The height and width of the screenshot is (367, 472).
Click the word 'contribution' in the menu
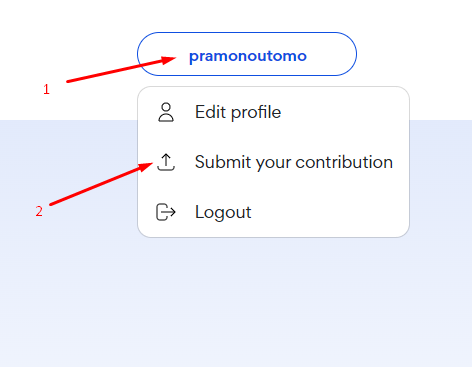pos(344,162)
